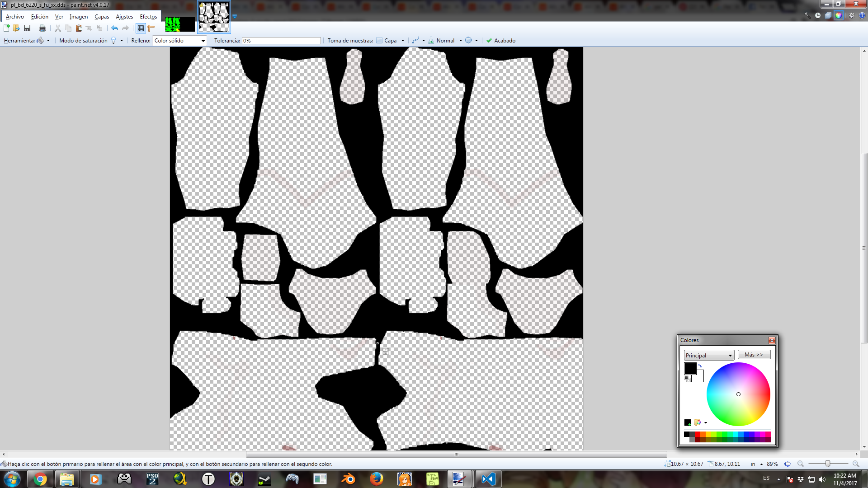Click the Save file icon
Screen dimensions: 868x488
(27, 28)
